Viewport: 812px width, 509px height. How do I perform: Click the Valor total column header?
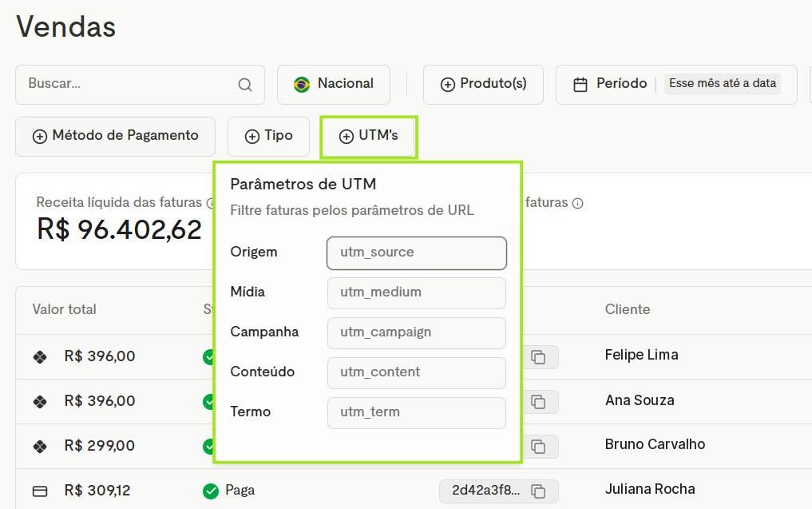(64, 309)
